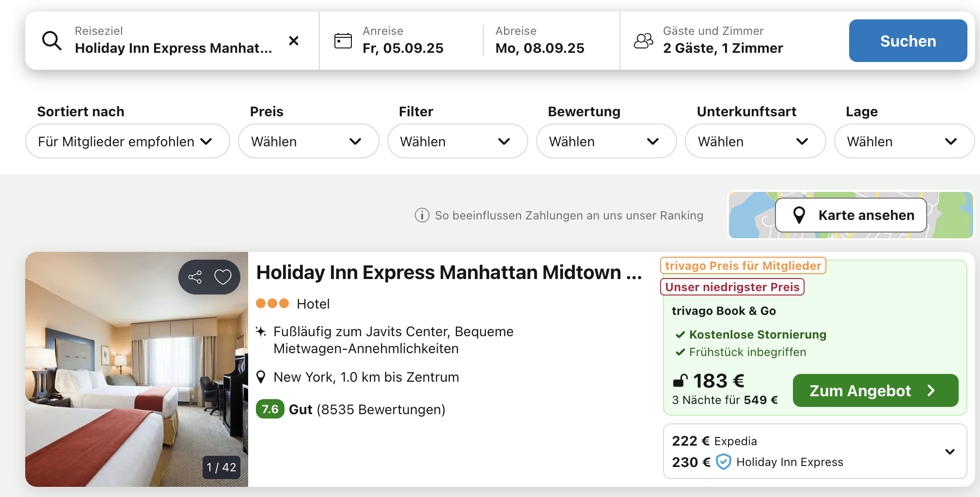The height and width of the screenshot is (497, 980).
Task: Click the 183 € price
Action: [718, 381]
